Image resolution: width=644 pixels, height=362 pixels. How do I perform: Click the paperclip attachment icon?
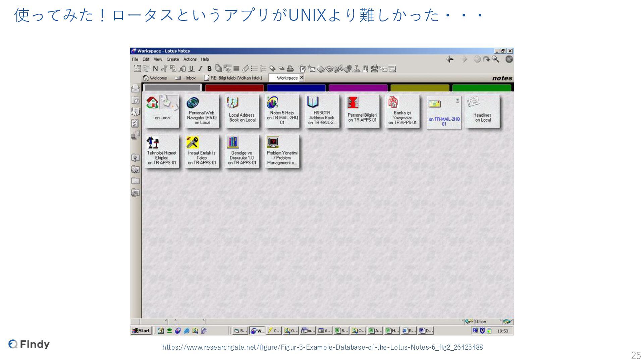[x=245, y=69]
